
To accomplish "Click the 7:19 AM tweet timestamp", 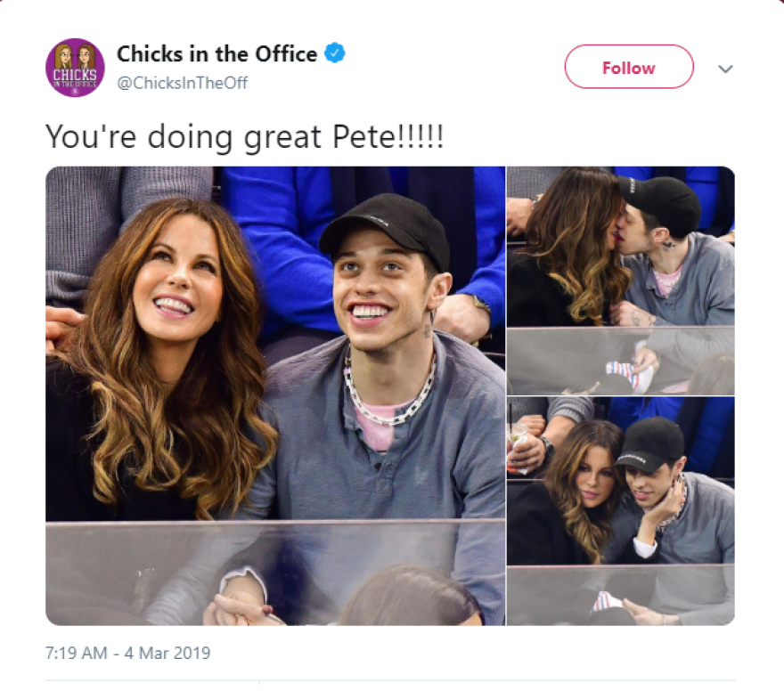I will click(76, 653).
